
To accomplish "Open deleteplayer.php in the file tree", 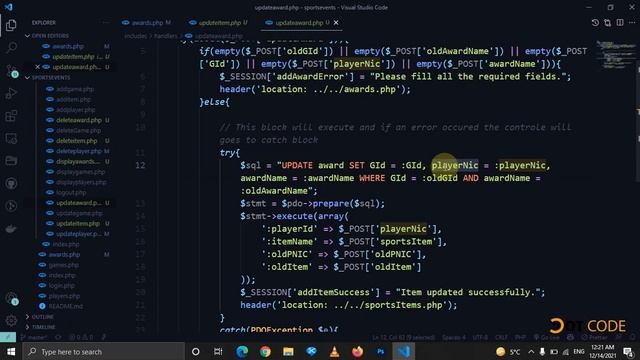I will click(79, 151).
